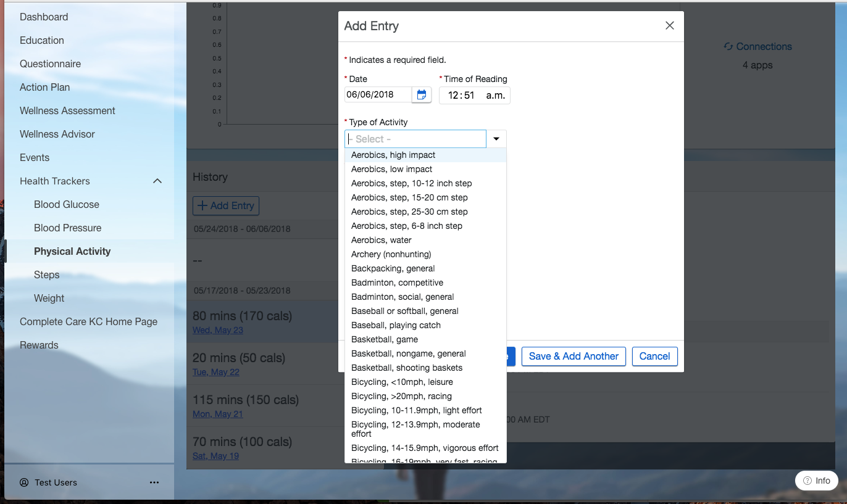
Task: Choose "Basketball, game" activity
Action: tap(384, 339)
